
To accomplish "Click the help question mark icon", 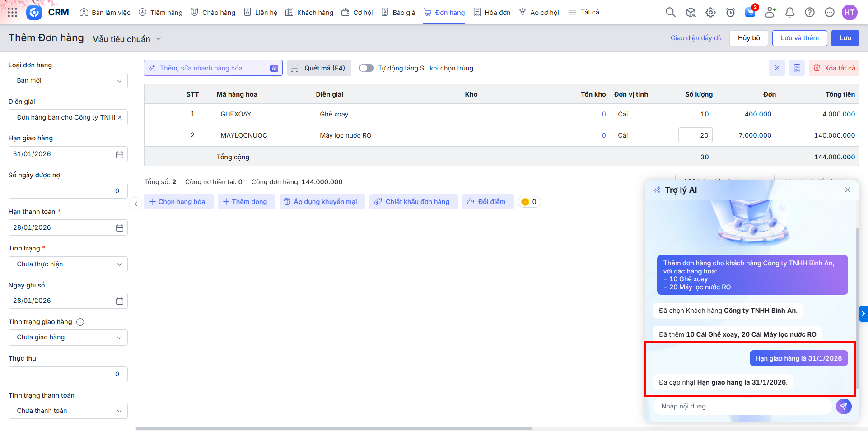I will pyautogui.click(x=809, y=13).
